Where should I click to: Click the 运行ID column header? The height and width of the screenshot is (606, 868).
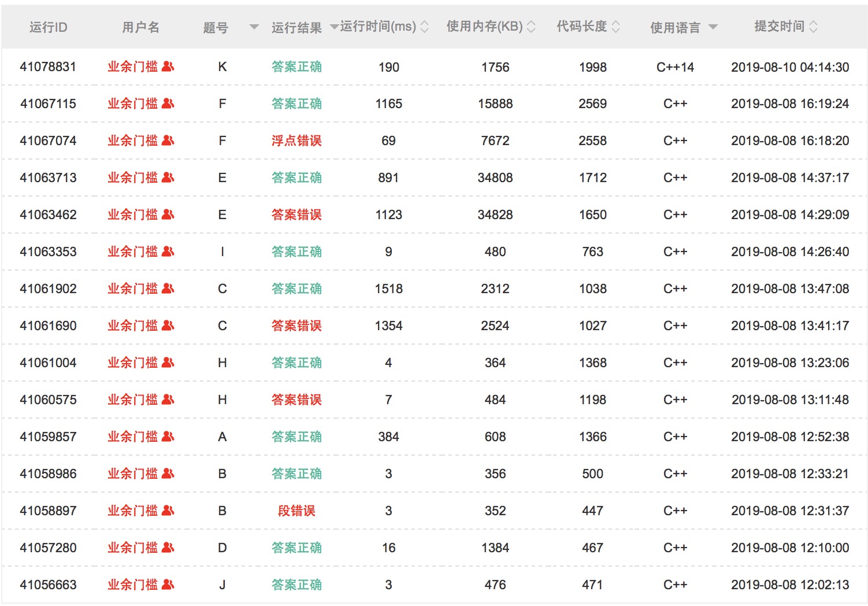48,27
